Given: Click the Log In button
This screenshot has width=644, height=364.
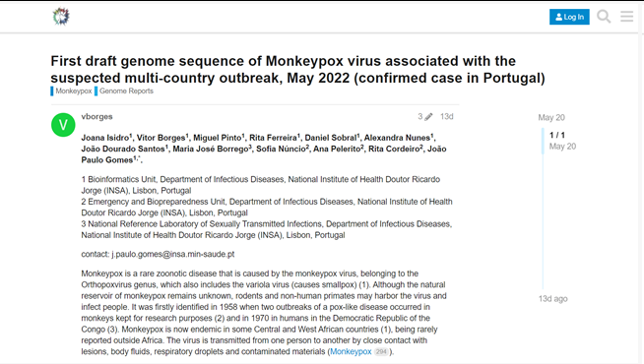Looking at the screenshot, I should tap(569, 17).
